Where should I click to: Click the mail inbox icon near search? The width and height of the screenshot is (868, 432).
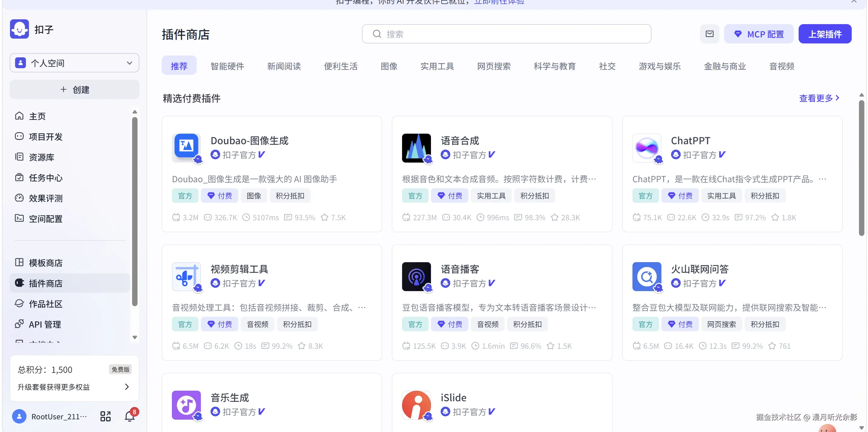pyautogui.click(x=709, y=34)
